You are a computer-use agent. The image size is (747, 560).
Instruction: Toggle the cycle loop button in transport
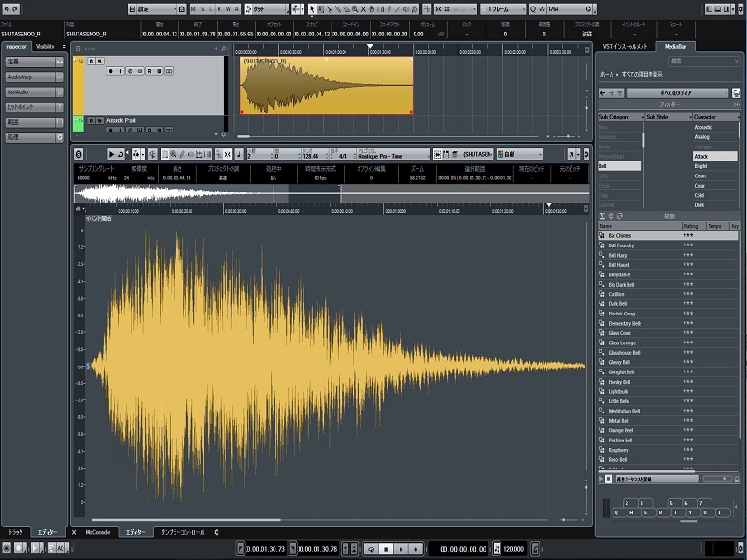(x=372, y=549)
